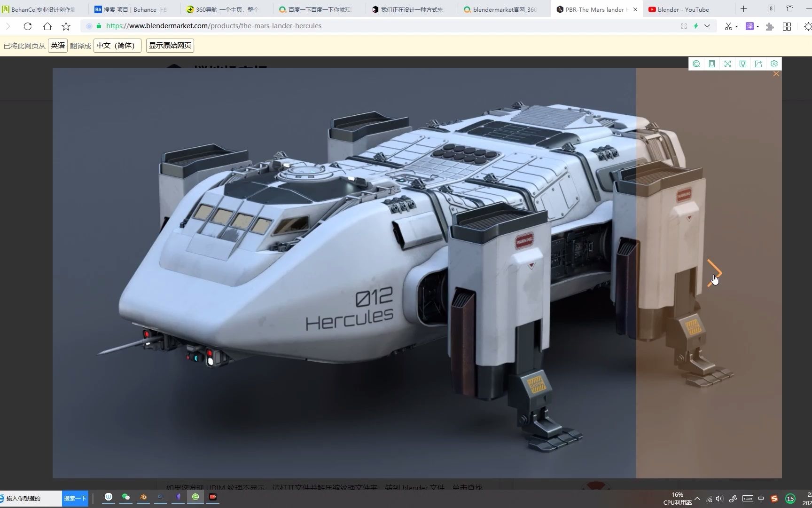Open Wi-Fi network tray icon
The width and height of the screenshot is (812, 508).
click(x=710, y=499)
